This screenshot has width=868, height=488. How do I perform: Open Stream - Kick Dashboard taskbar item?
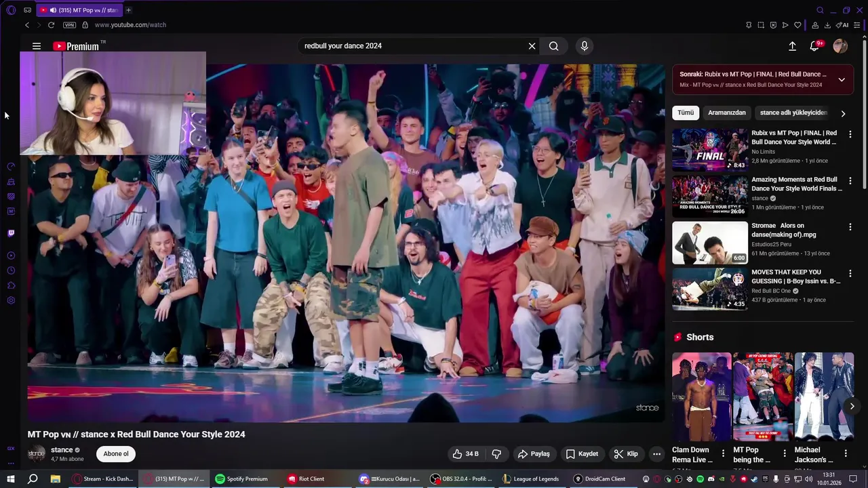point(103,479)
